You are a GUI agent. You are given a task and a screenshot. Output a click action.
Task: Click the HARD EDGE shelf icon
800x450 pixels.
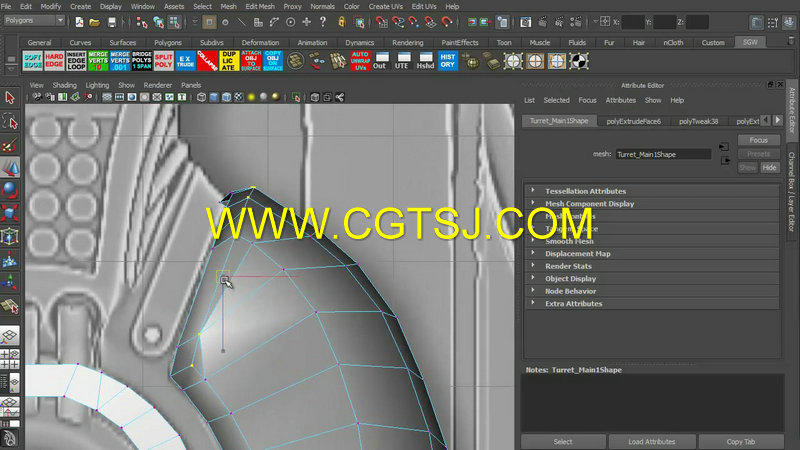(54, 61)
